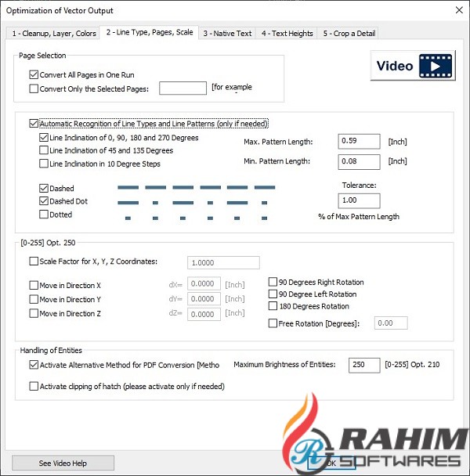This screenshot has width=470, height=476.
Task: Click the Free Rotation 0.00 field
Action: tap(391, 323)
